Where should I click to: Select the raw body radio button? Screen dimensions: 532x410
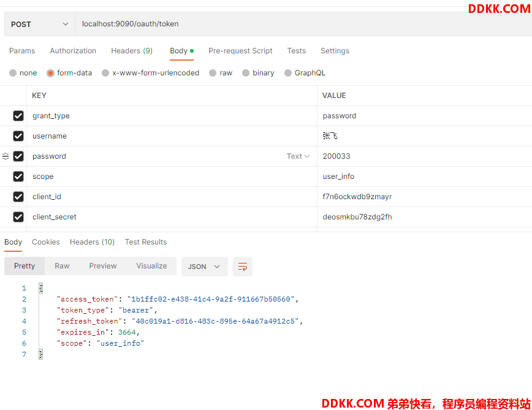pyautogui.click(x=213, y=73)
